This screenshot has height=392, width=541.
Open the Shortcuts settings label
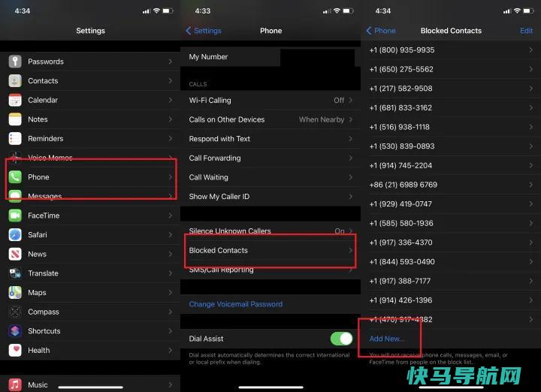pyautogui.click(x=44, y=331)
